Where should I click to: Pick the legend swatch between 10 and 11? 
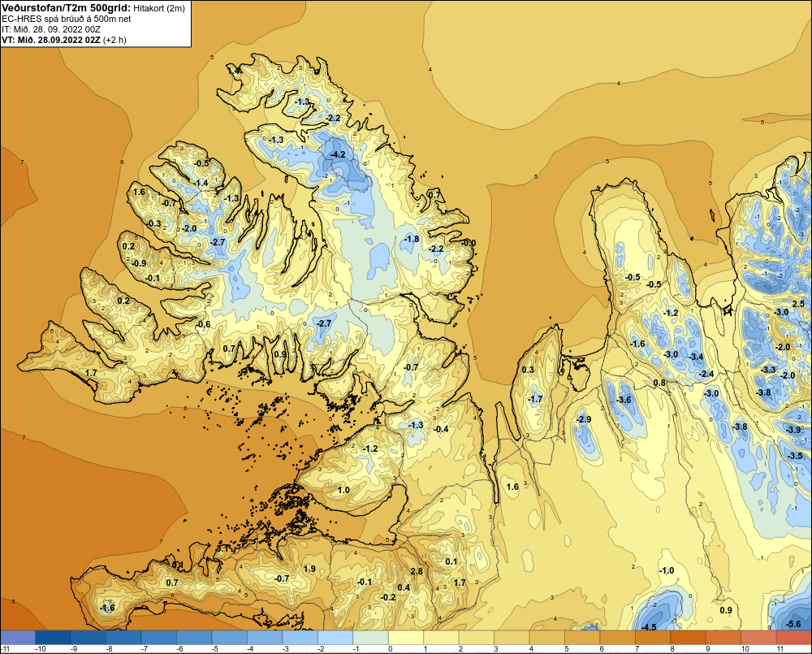tap(759, 638)
